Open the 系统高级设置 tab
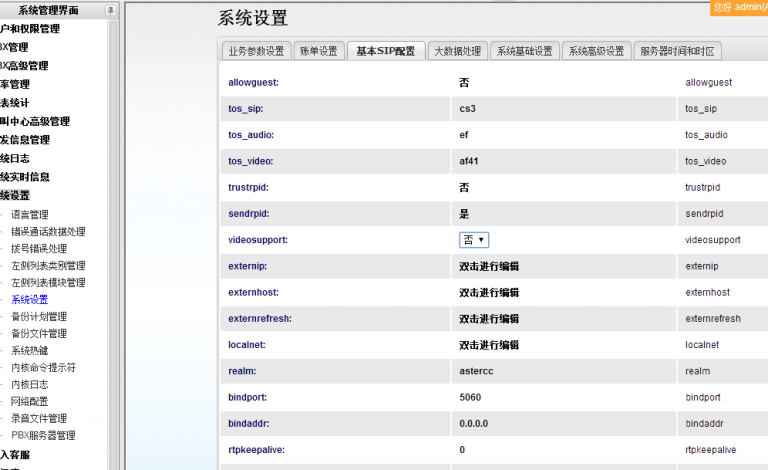The height and width of the screenshot is (470, 768). point(596,51)
